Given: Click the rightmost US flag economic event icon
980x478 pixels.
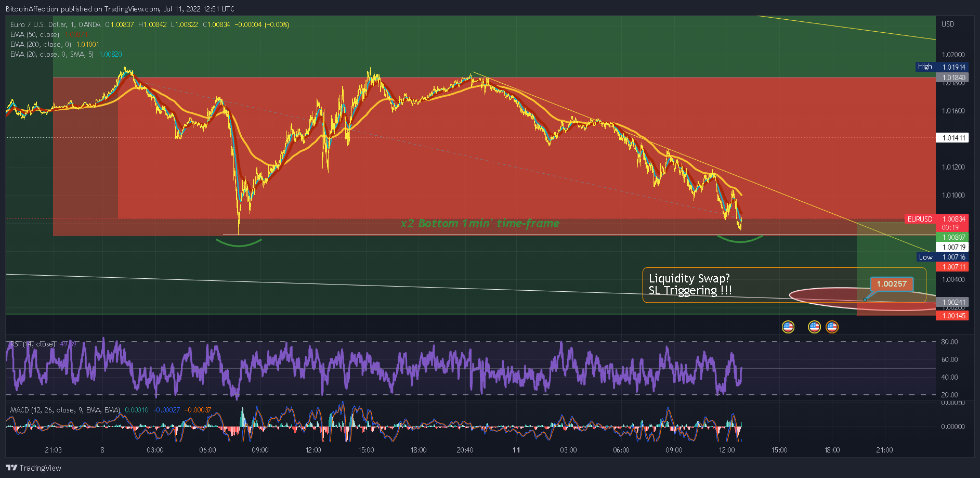Looking at the screenshot, I should 832,327.
